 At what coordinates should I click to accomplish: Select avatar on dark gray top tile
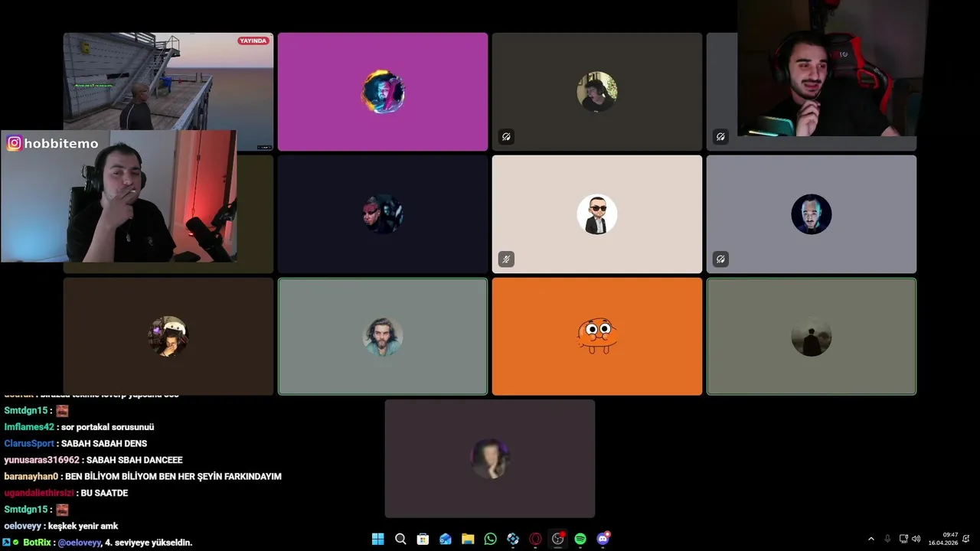click(x=597, y=92)
